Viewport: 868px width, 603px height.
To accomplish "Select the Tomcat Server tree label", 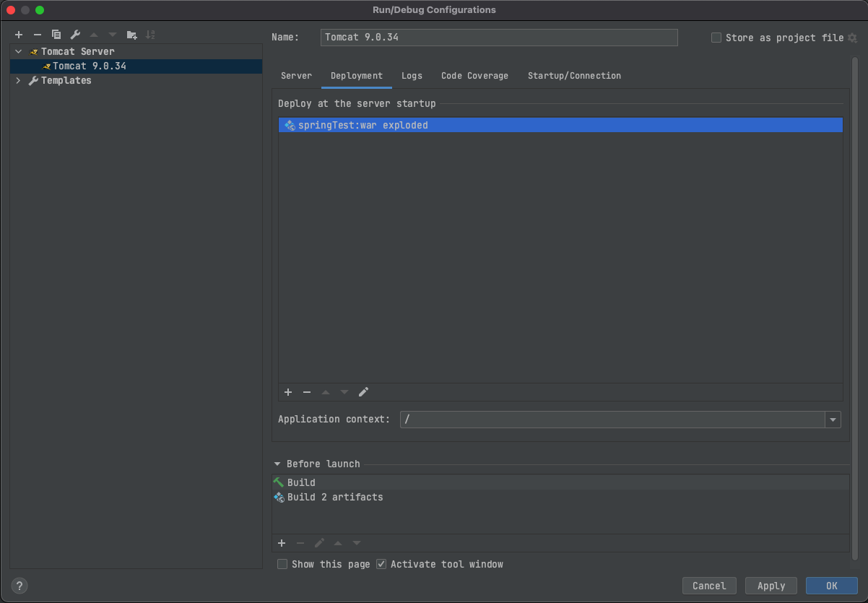I will (x=78, y=52).
